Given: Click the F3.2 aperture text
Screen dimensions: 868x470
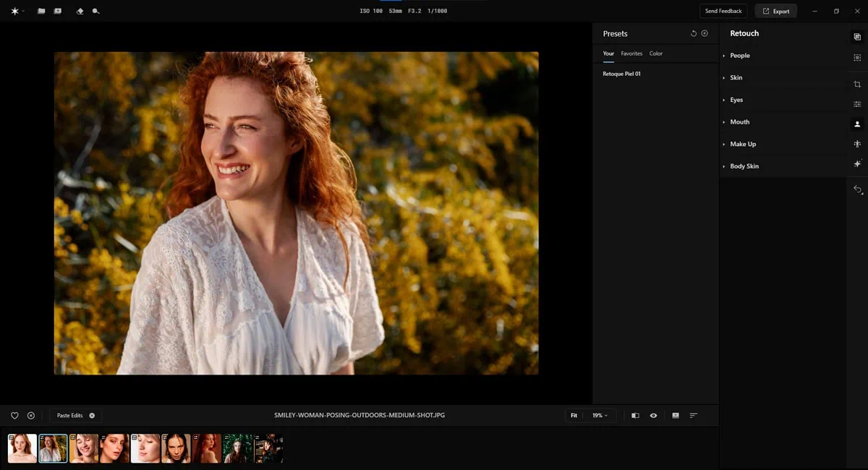Looking at the screenshot, I should click(x=414, y=12).
